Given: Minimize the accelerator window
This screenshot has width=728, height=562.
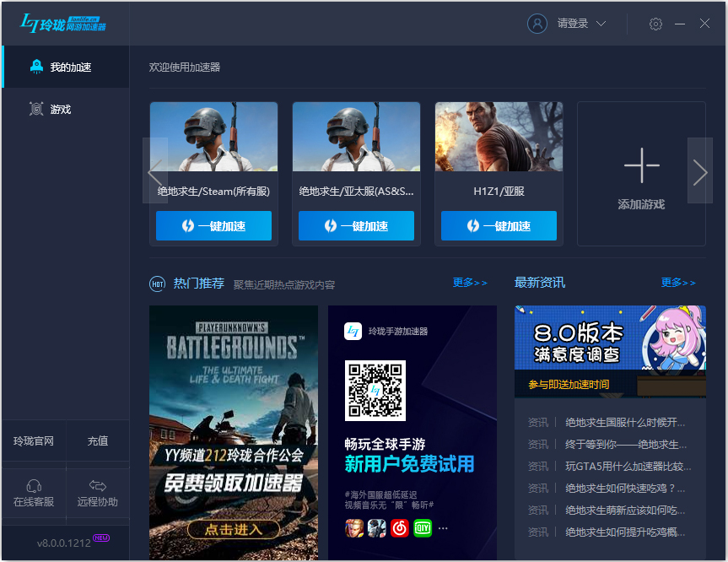Looking at the screenshot, I should [680, 24].
